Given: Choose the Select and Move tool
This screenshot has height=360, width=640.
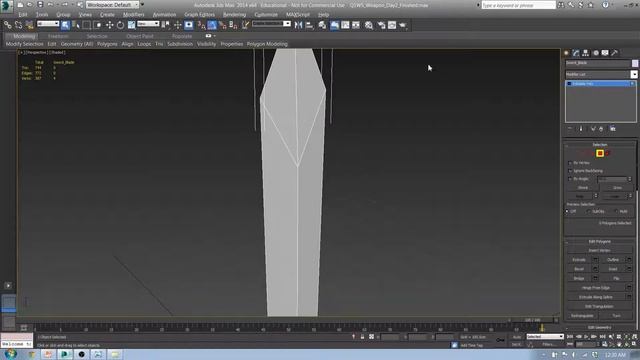Looking at the screenshot, I should 109,25.
